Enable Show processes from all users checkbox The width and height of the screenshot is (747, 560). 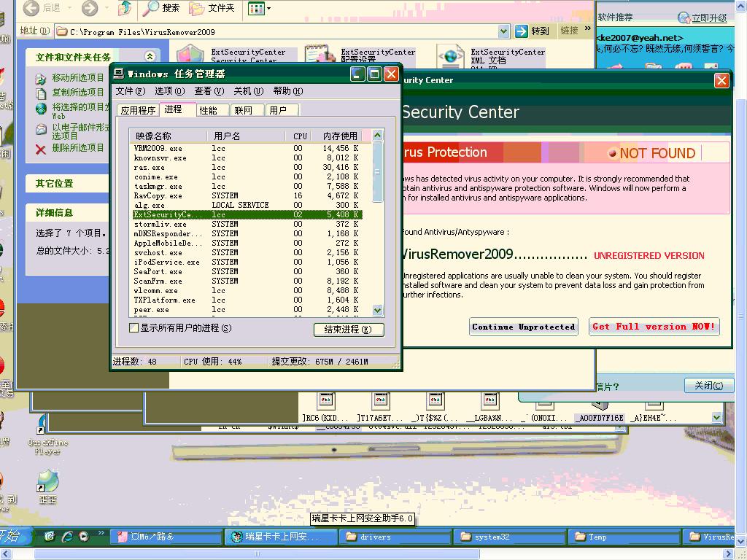point(134,327)
